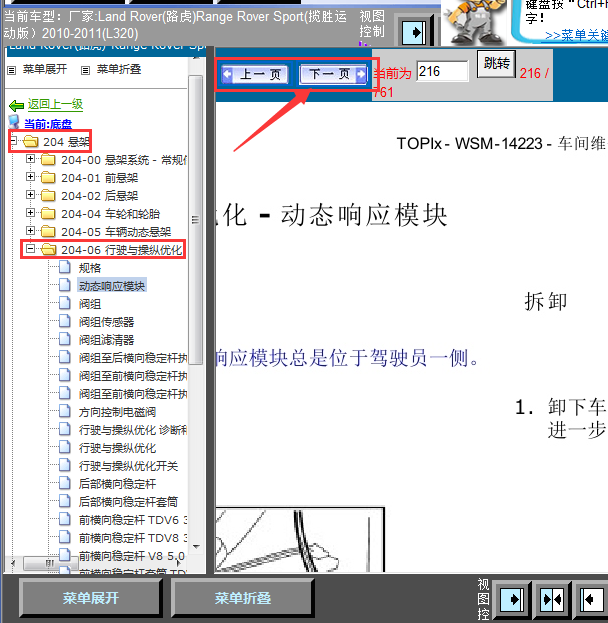Expand the 204-00 悬架系统 folder

(30, 159)
